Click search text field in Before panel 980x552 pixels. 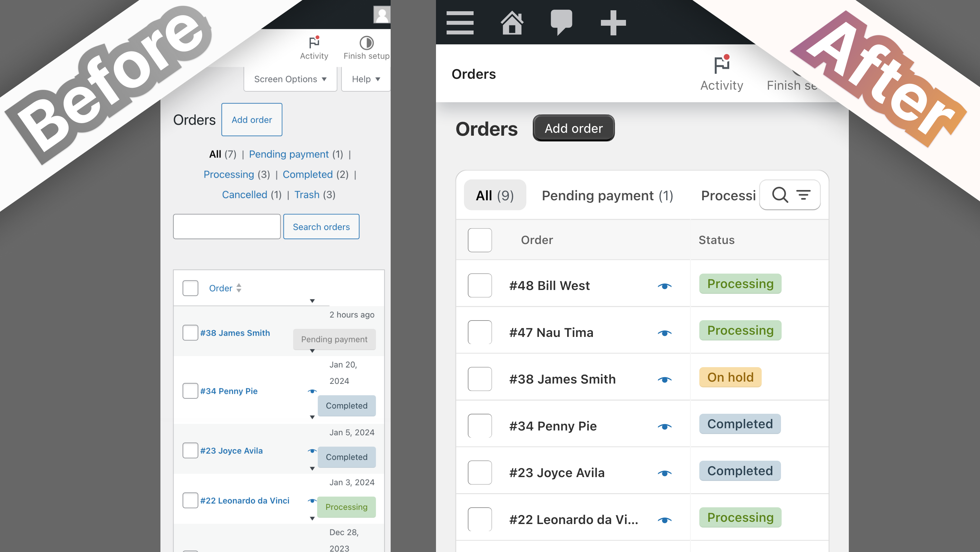pyautogui.click(x=227, y=226)
